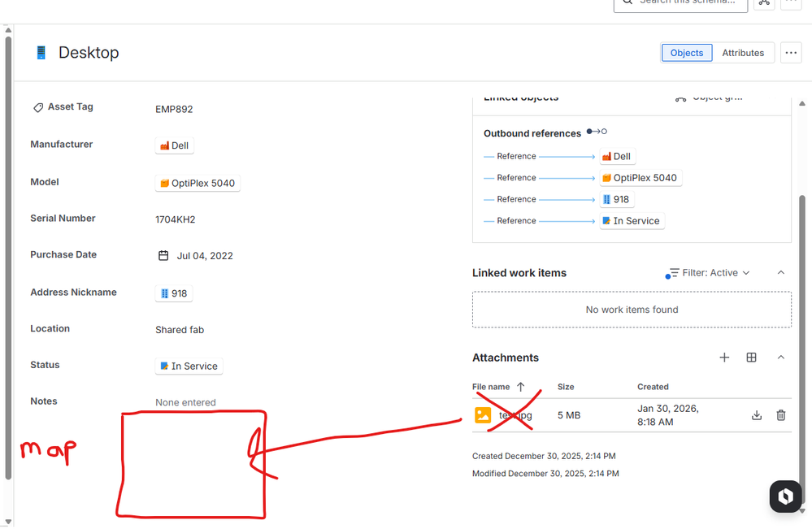The width and height of the screenshot is (812, 529).
Task: Switch to the Objects tab
Action: (x=687, y=53)
